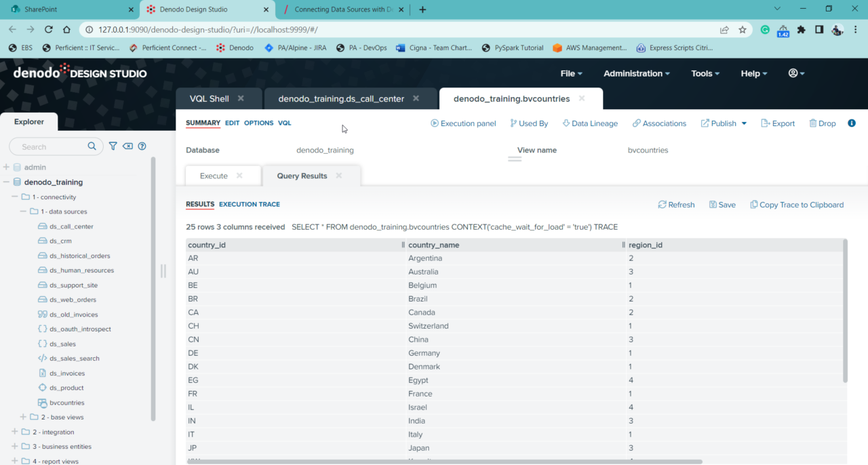
Task: Close the denodo_training.ds_call_center tab
Action: pos(416,98)
